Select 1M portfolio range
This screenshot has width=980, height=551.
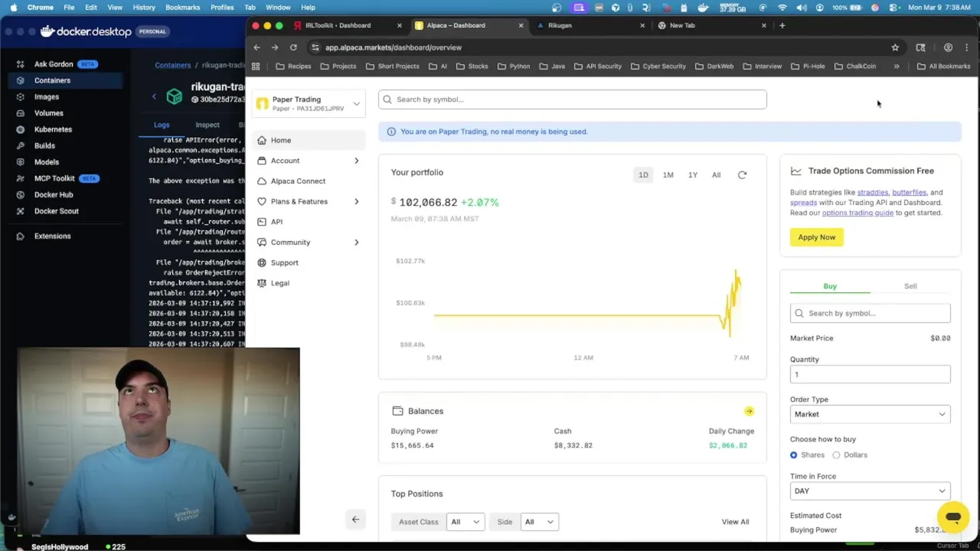(x=668, y=175)
